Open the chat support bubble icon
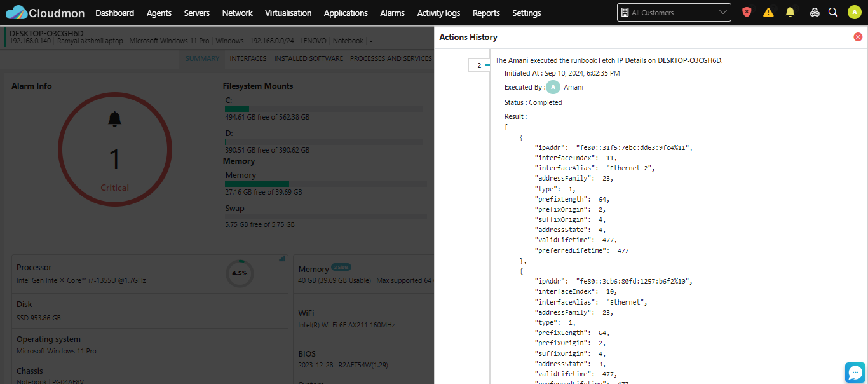Screen dimensions: 868x384 855,373
